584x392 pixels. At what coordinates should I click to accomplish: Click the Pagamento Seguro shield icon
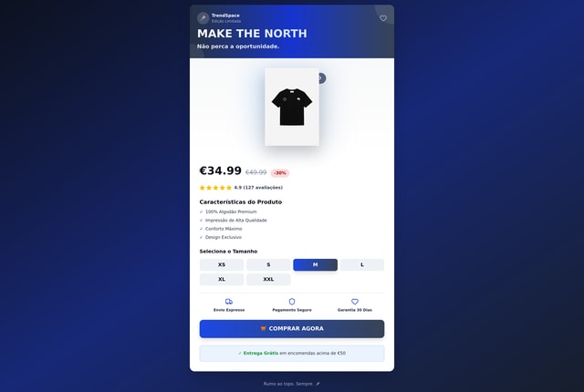coord(292,301)
